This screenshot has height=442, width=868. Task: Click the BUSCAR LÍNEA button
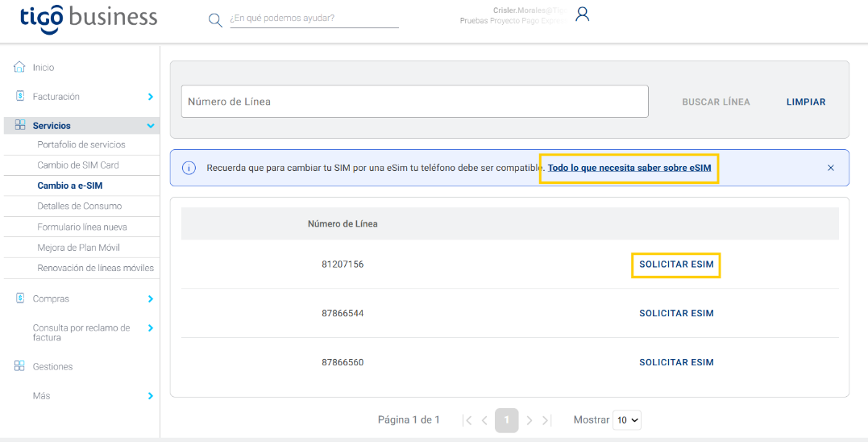(x=716, y=102)
